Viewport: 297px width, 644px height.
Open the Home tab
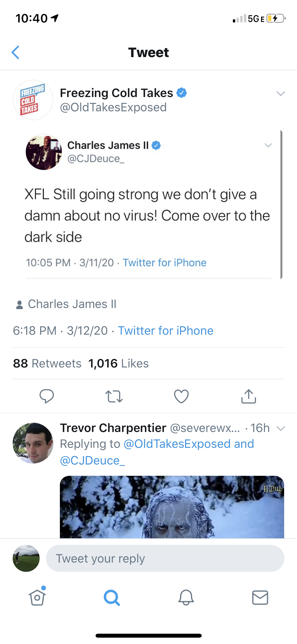tap(37, 597)
